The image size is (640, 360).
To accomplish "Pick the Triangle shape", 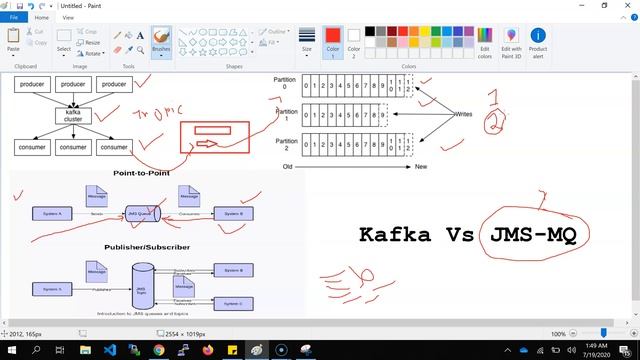I will (x=243, y=32).
